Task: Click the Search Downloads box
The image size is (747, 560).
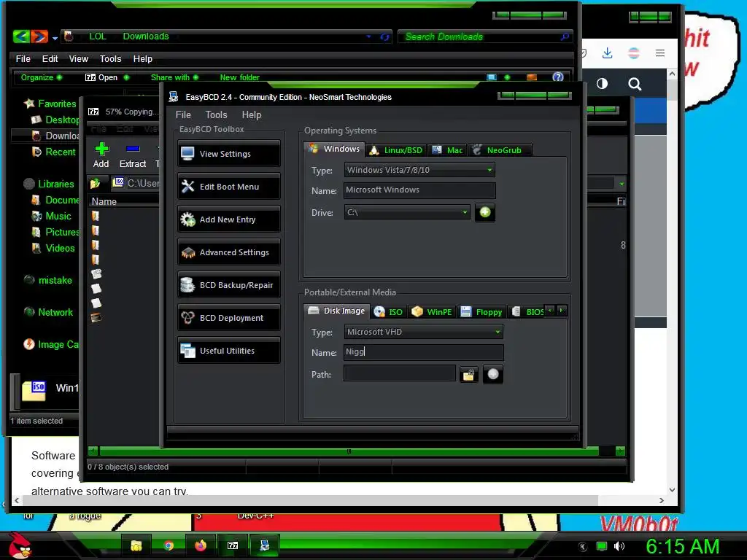Action: 485,36
